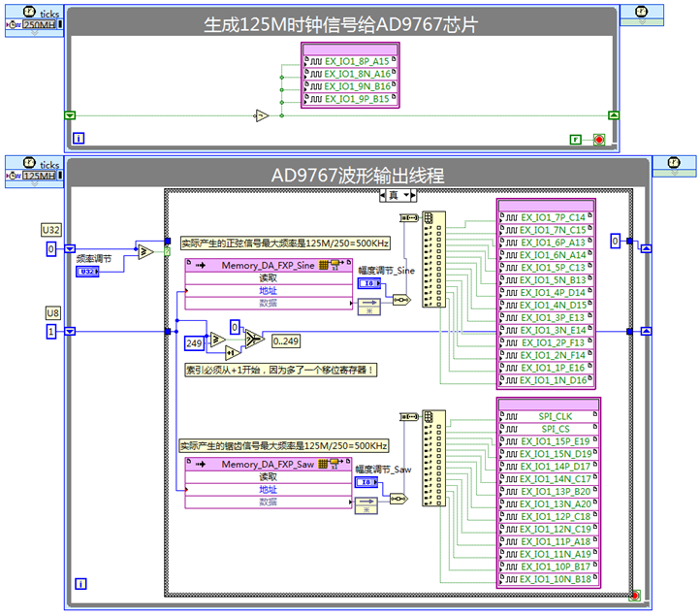Click the comment 索引必须从+1开始
Viewport: 700px width, 616px height.
coord(281,370)
